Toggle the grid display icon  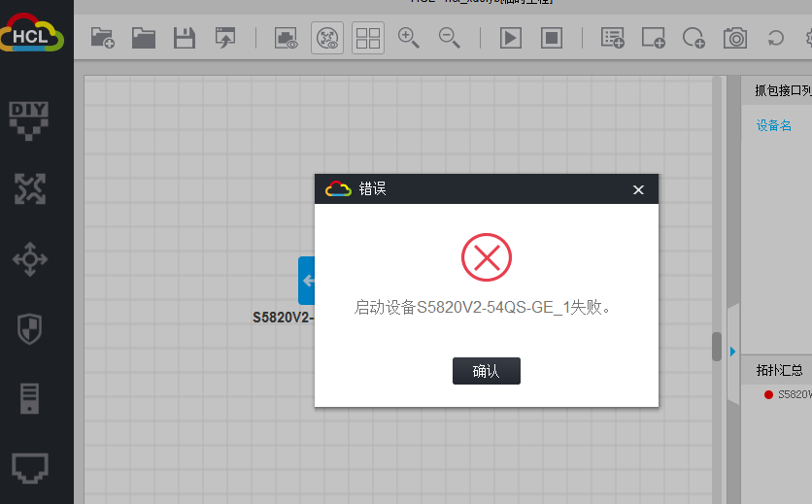click(x=368, y=38)
